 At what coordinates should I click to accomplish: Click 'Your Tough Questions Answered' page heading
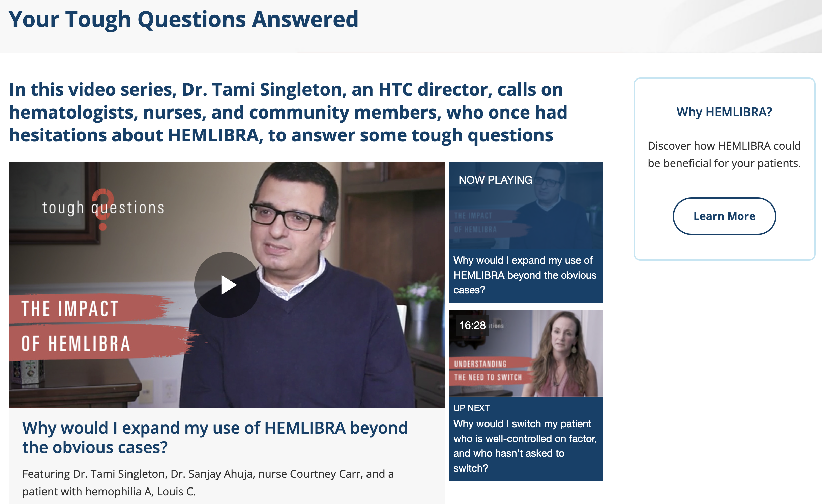coord(183,20)
